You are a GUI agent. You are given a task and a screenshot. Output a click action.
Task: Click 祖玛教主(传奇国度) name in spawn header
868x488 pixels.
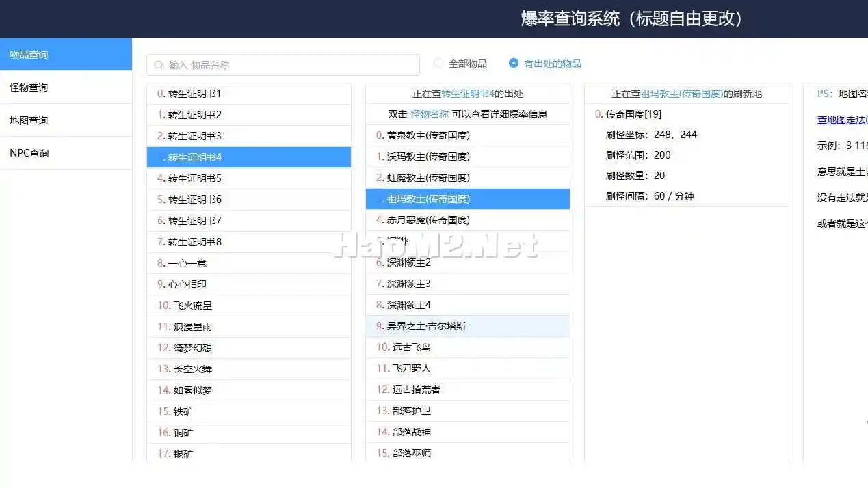pyautogui.click(x=682, y=94)
